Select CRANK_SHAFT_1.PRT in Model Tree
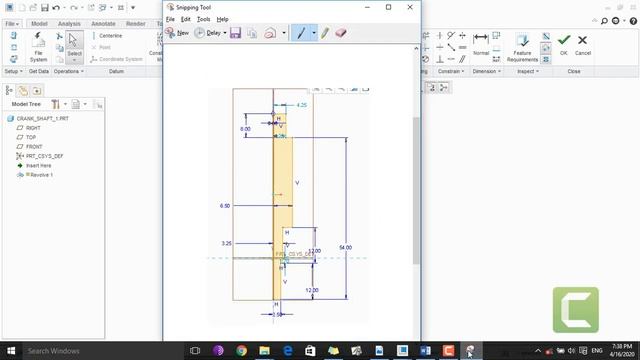 pyautogui.click(x=38, y=118)
